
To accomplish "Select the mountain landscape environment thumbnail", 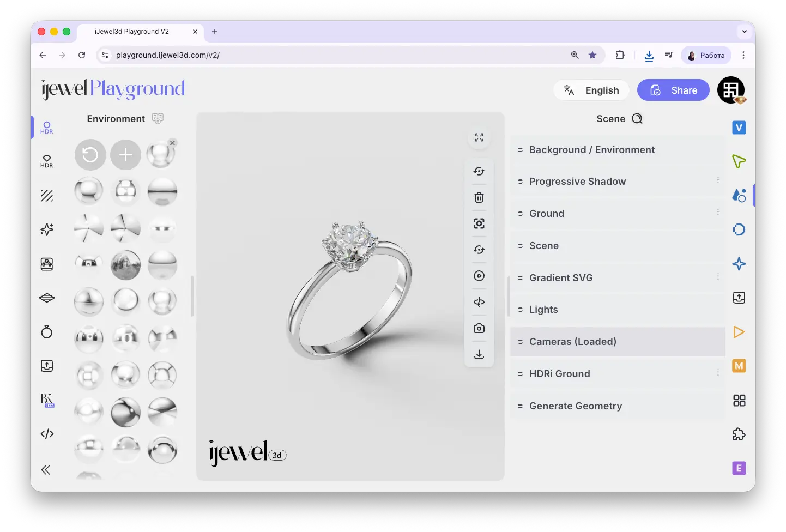I will [125, 265].
